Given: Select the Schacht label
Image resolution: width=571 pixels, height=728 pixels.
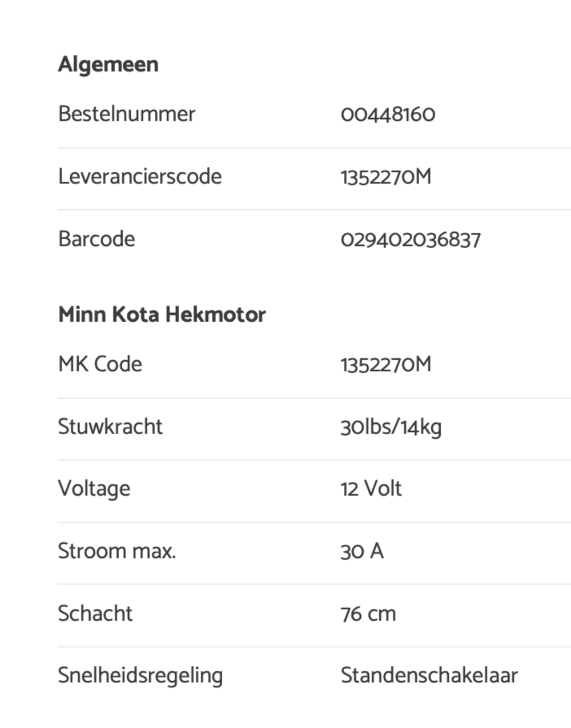Looking at the screenshot, I should click(x=95, y=613).
